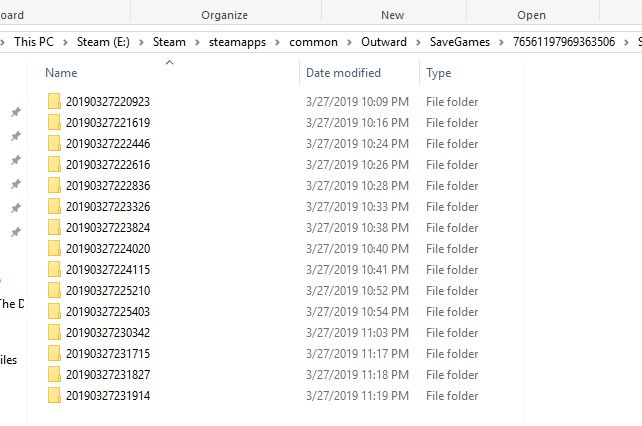
Task: Open the Organize ribbon group label
Action: pyautogui.click(x=224, y=15)
